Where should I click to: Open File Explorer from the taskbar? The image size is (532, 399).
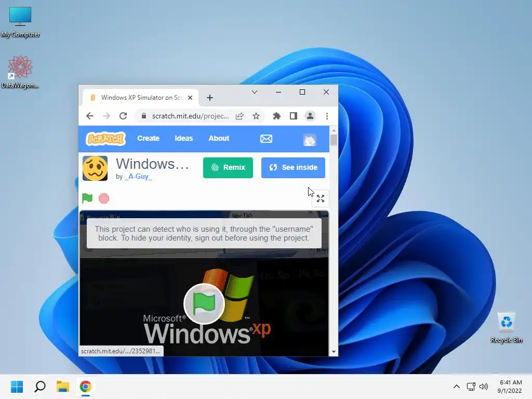click(x=63, y=387)
